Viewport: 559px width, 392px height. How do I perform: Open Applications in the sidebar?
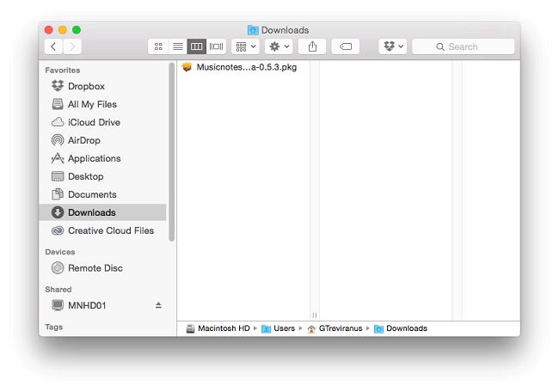click(x=102, y=158)
